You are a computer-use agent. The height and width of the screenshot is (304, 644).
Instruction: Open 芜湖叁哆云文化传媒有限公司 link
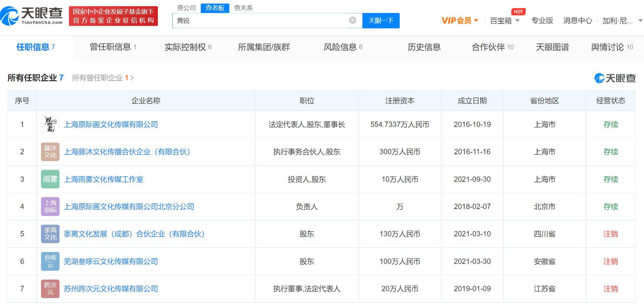tap(111, 261)
